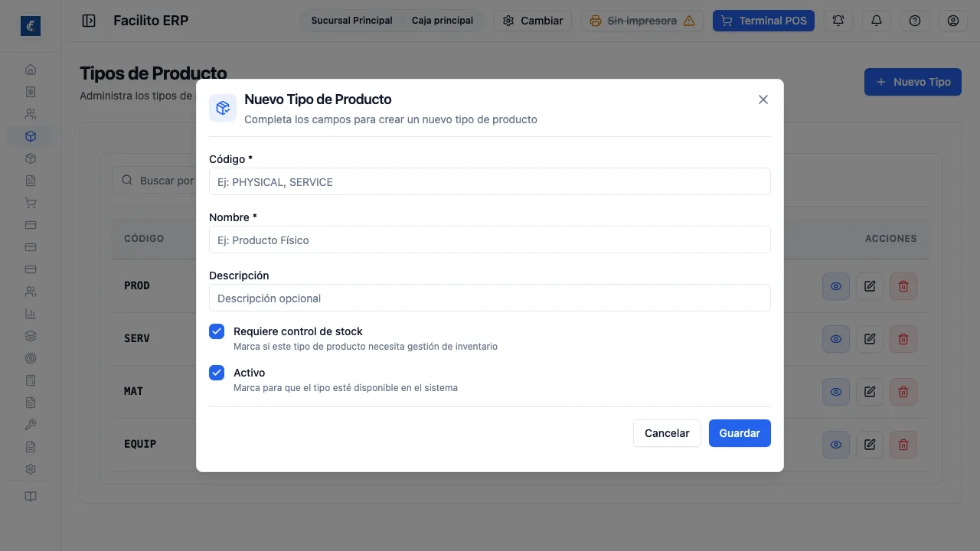Screen dimensions: 980x551
Task: Select the EQUIP code cell
Action: (x=140, y=444)
